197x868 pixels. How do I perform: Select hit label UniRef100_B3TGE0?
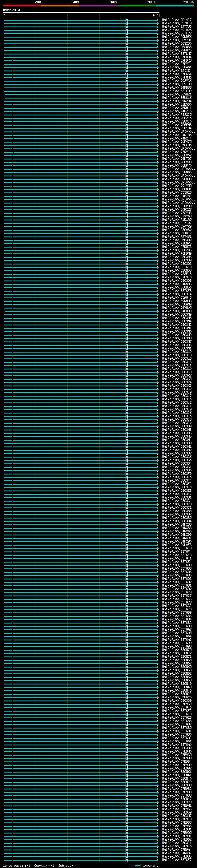176,267
